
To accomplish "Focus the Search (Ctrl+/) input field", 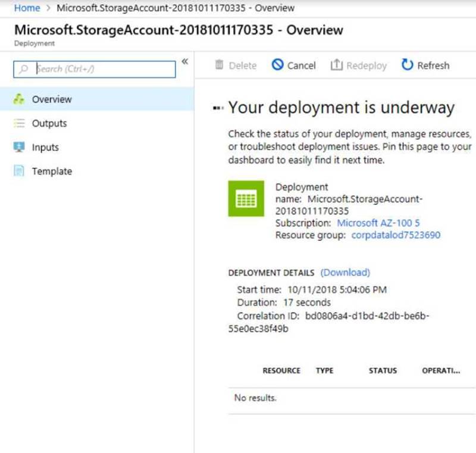I will pos(95,69).
